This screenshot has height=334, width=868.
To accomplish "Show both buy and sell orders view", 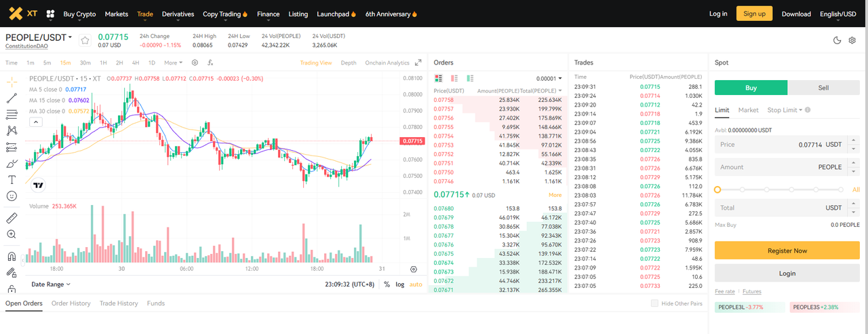I will pyautogui.click(x=439, y=79).
